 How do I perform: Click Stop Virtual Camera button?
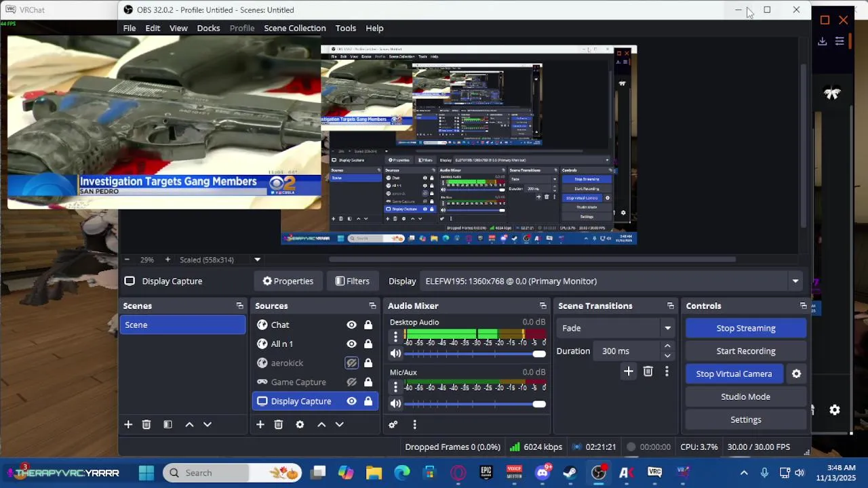(734, 373)
